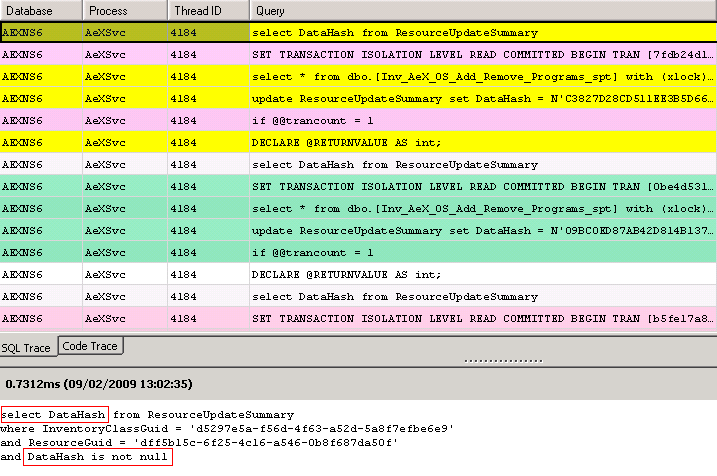Sort by the Process column header
The width and height of the screenshot is (717, 476).
[x=123, y=11]
